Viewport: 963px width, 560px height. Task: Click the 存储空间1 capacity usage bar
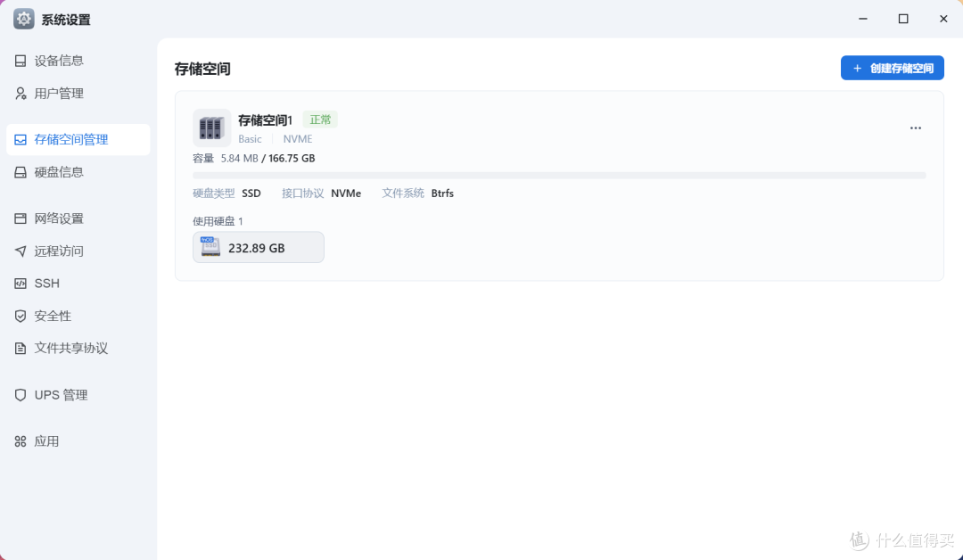(x=559, y=176)
